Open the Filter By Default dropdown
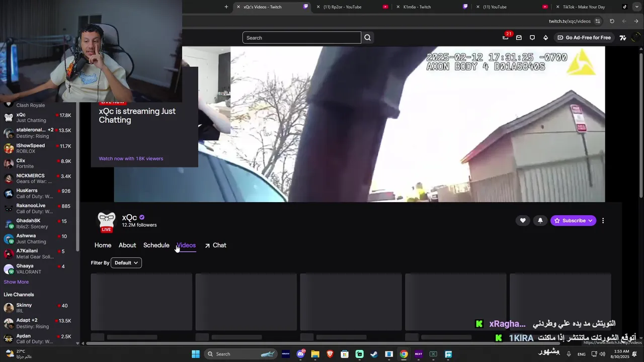 click(126, 262)
